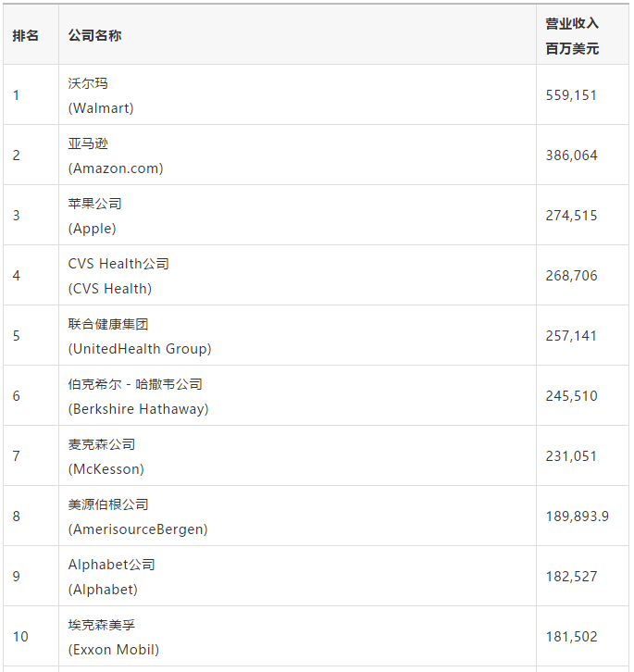Click Walmart's revenue value 559,151
The width and height of the screenshot is (634, 672).
click(572, 95)
